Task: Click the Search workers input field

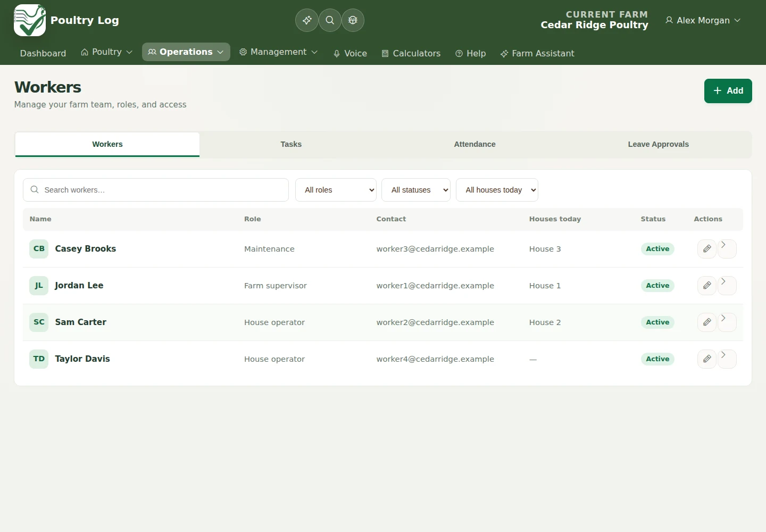Action: (156, 190)
